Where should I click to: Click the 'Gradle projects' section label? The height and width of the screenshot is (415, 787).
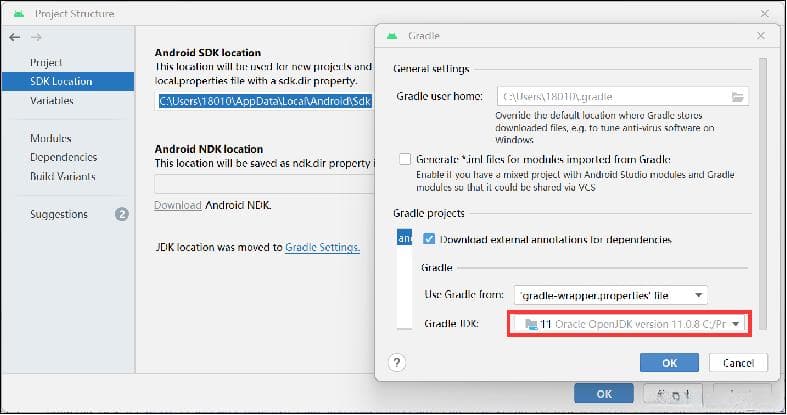[x=429, y=213]
